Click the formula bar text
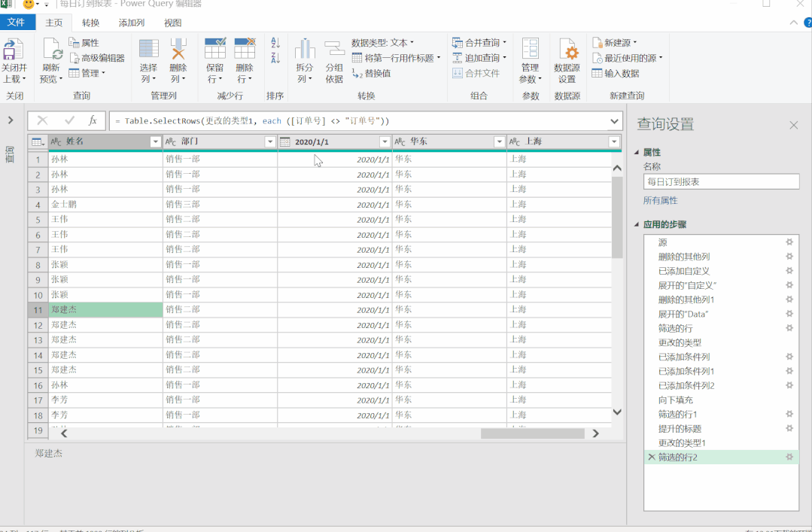The image size is (812, 532). [x=251, y=121]
